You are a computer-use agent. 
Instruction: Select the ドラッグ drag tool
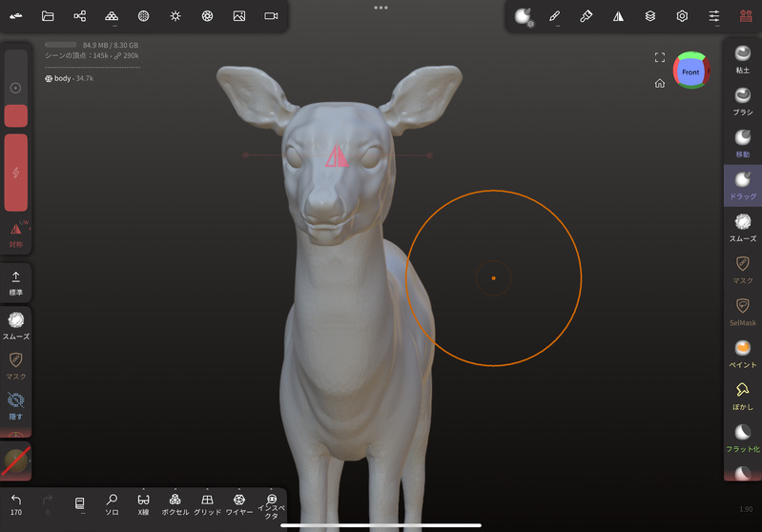pos(743,186)
